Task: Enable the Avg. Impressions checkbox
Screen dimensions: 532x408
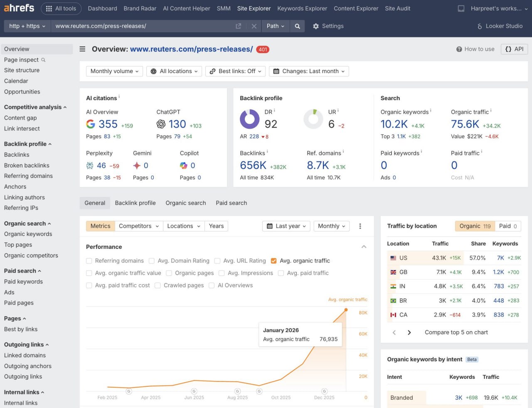Action: pyautogui.click(x=222, y=273)
